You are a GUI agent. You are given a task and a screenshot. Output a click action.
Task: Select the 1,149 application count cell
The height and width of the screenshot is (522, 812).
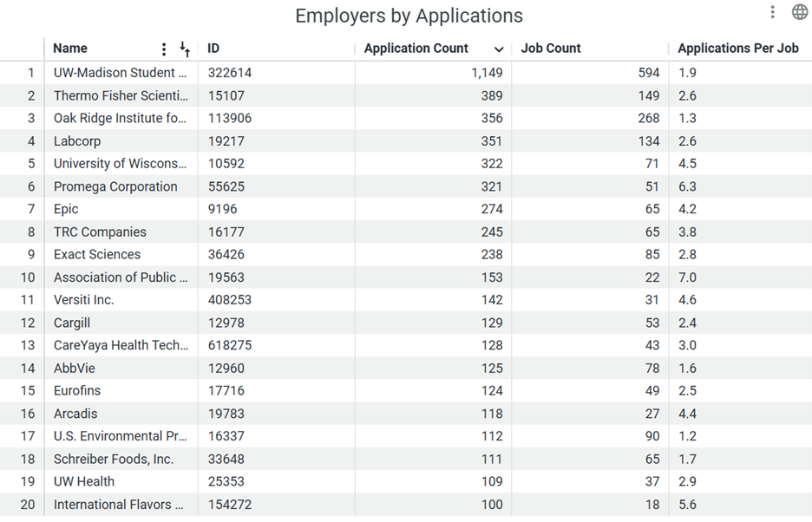486,73
